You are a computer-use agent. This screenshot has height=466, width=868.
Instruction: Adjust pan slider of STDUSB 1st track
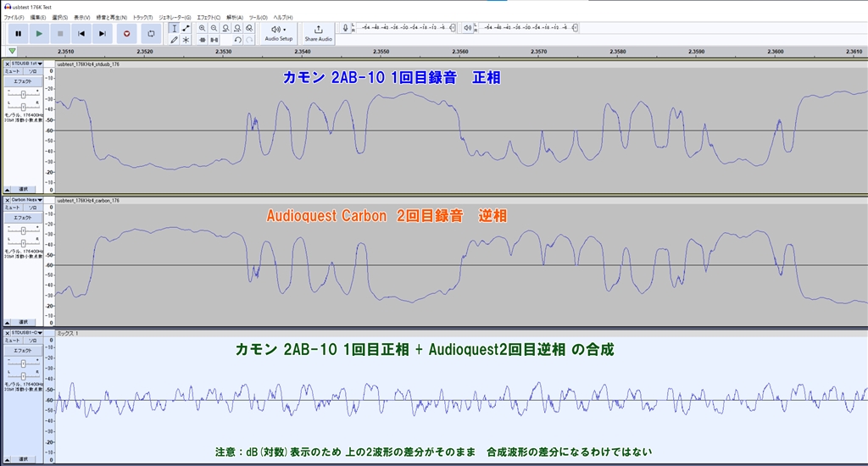coord(23,106)
